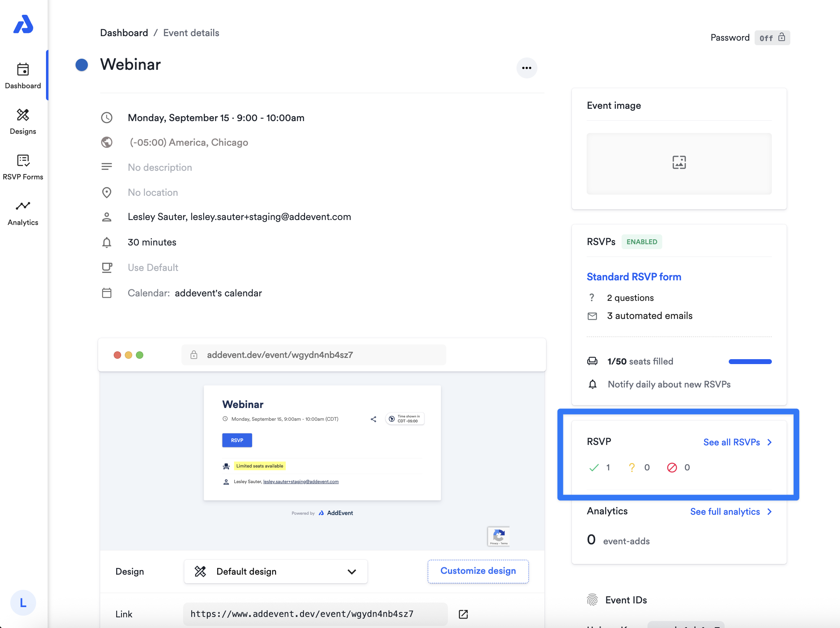Click the blue event color swatch
Image resolution: width=840 pixels, height=628 pixels.
(82, 65)
